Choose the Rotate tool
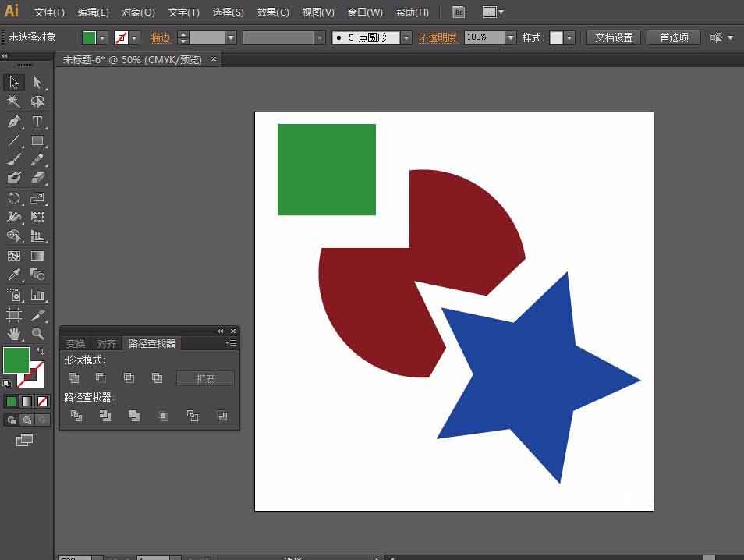The width and height of the screenshot is (744, 560). (14, 198)
